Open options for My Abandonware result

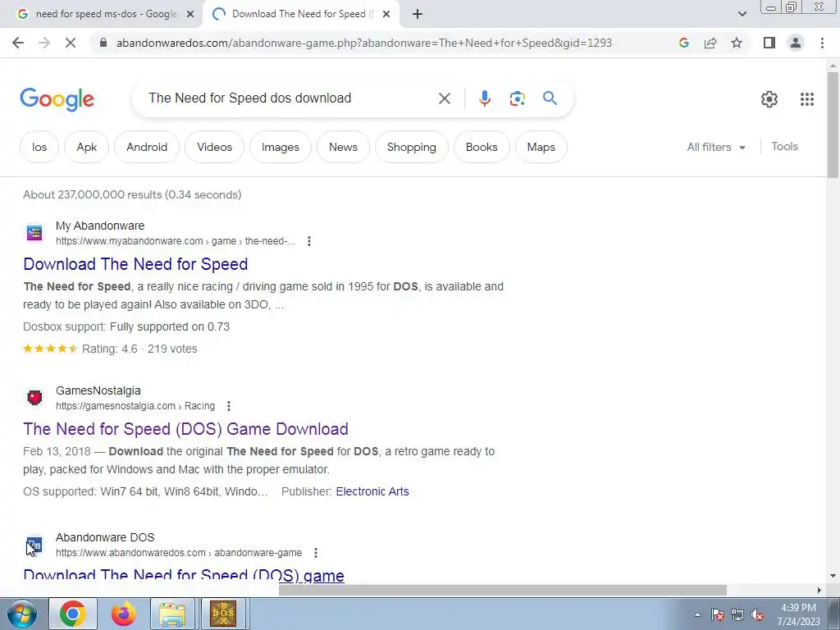coord(309,241)
